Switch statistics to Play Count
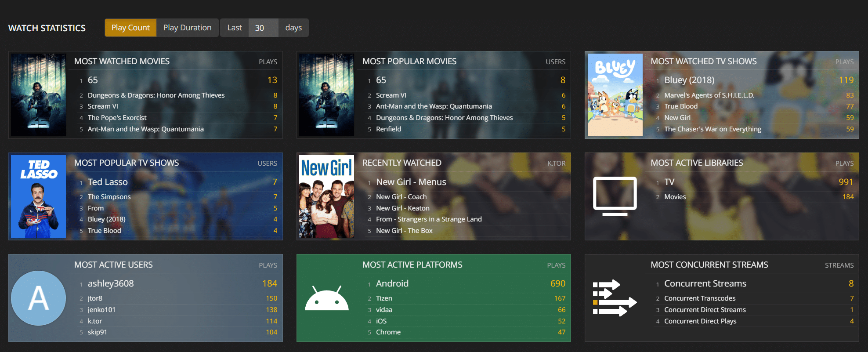Screen dimensions: 868x352 point(130,28)
